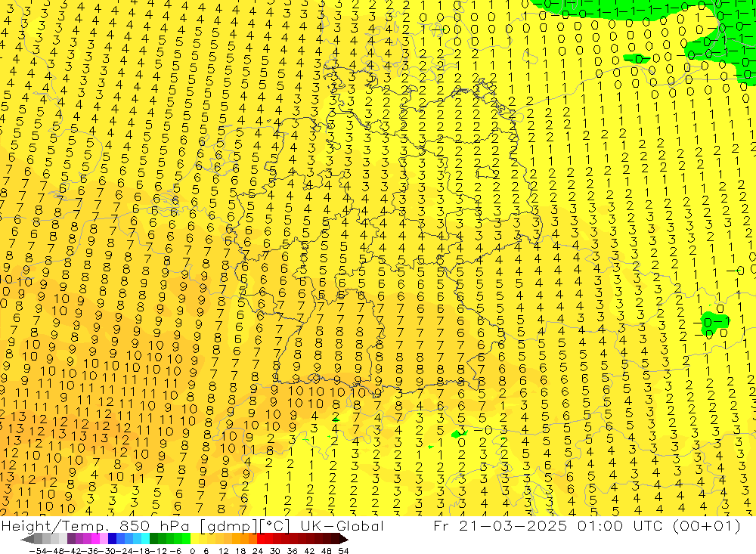Click the '[gdmp]' unit label in the title
This screenshot has height=554, width=756.
click(x=230, y=527)
